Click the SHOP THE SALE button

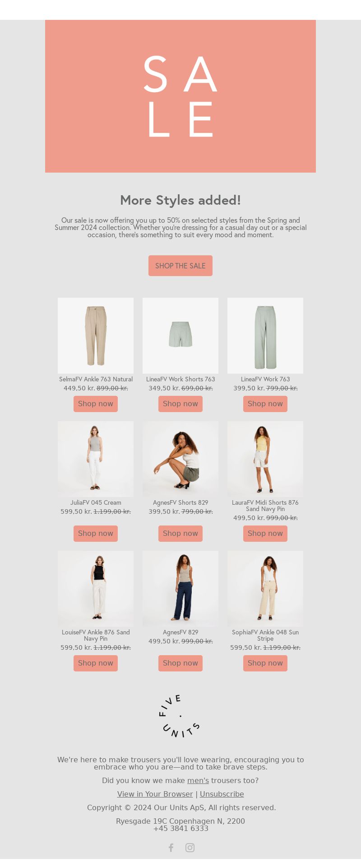click(180, 266)
